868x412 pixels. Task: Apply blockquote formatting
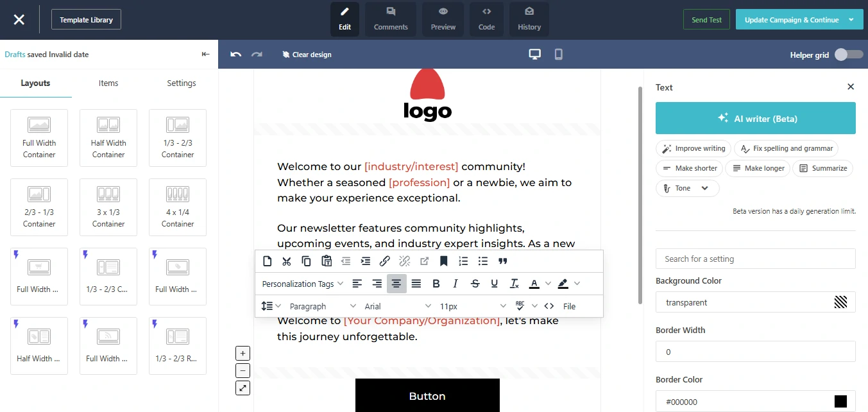503,261
